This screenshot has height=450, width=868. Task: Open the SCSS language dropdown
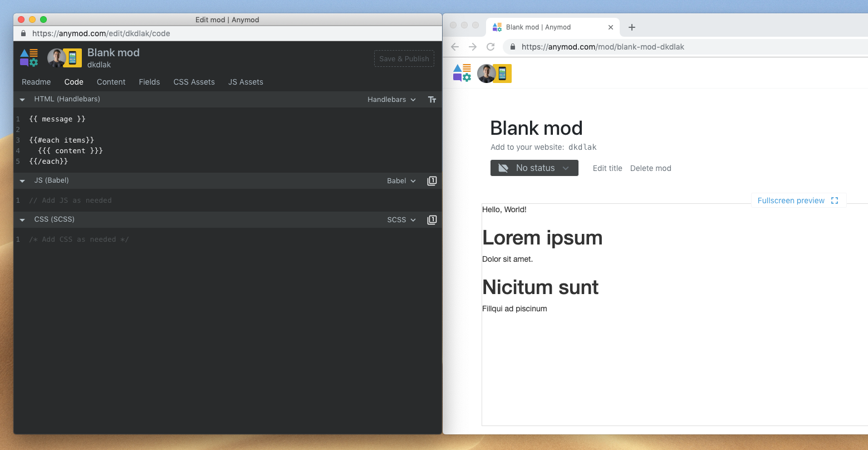click(401, 220)
